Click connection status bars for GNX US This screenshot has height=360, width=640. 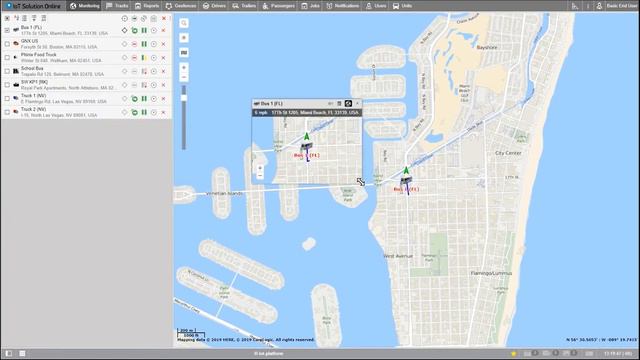click(144, 44)
